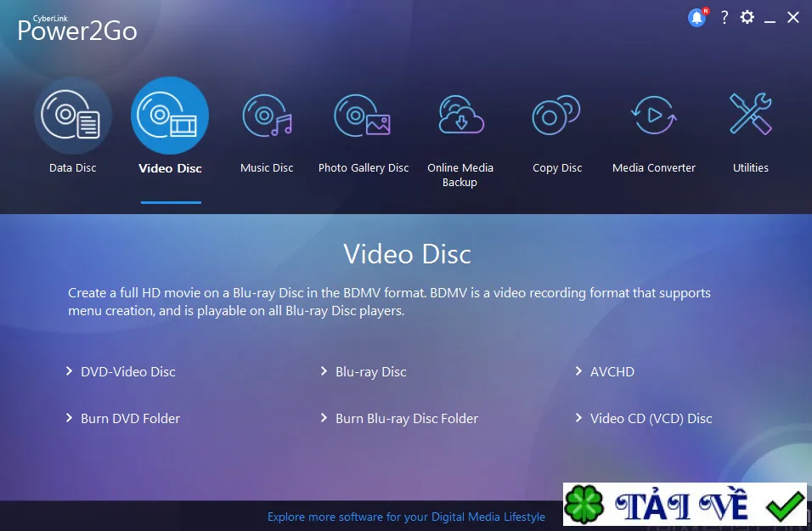812x531 pixels.
Task: Choose the Photo Gallery Disc icon
Action: [x=363, y=116]
